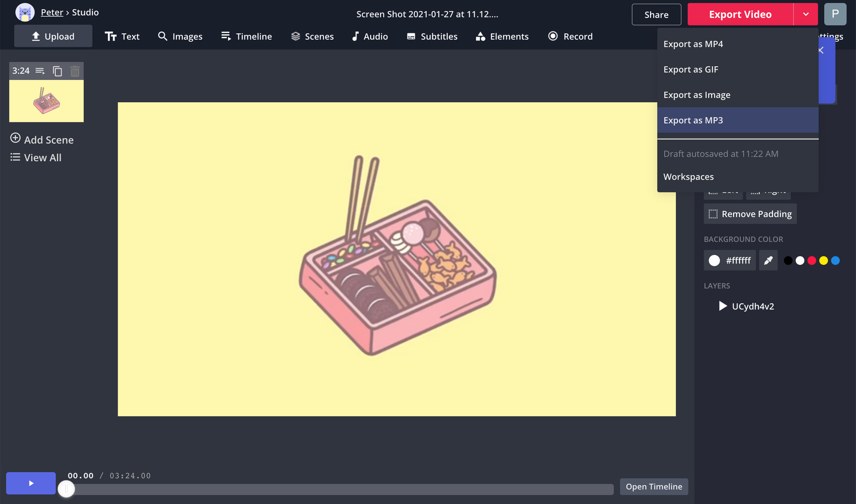Screen dimensions: 856x504
Task: Toggle the Export Video dropdown arrow
Action: click(x=805, y=14)
